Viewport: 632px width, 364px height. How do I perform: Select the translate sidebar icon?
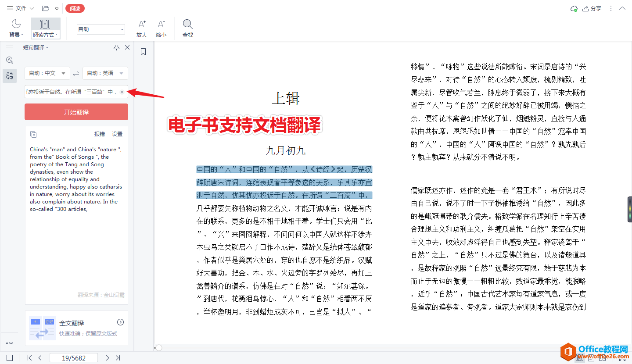tap(10, 76)
